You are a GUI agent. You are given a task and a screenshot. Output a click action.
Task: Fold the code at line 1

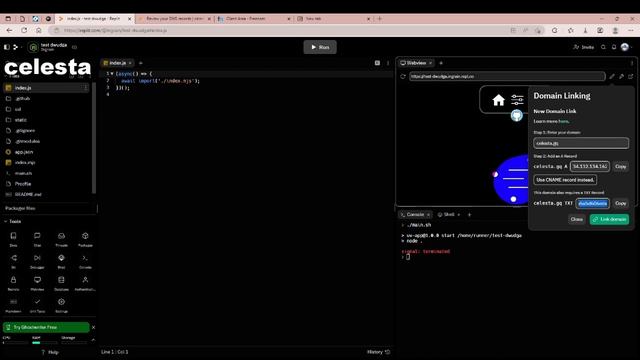tap(112, 74)
